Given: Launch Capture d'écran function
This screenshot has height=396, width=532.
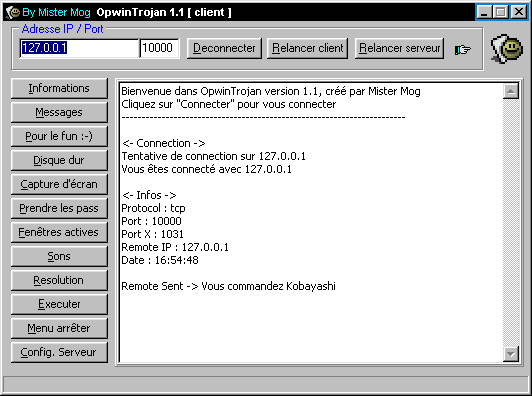Looking at the screenshot, I should click(59, 184).
